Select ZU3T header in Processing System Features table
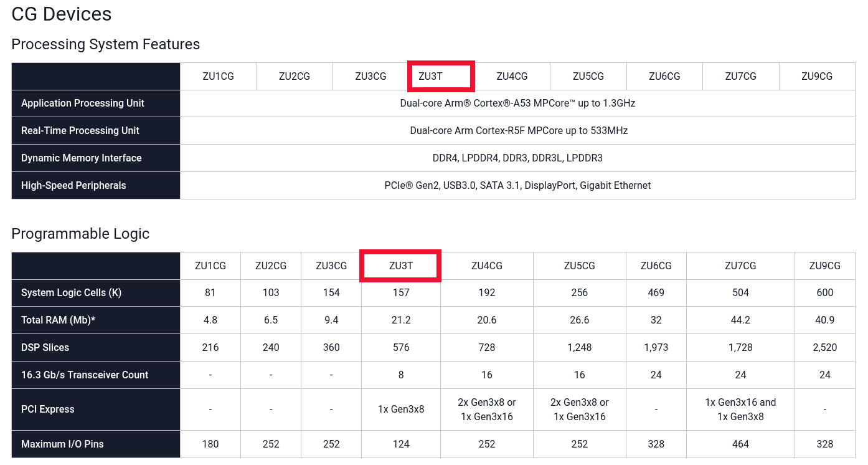868x465 pixels. pos(430,76)
